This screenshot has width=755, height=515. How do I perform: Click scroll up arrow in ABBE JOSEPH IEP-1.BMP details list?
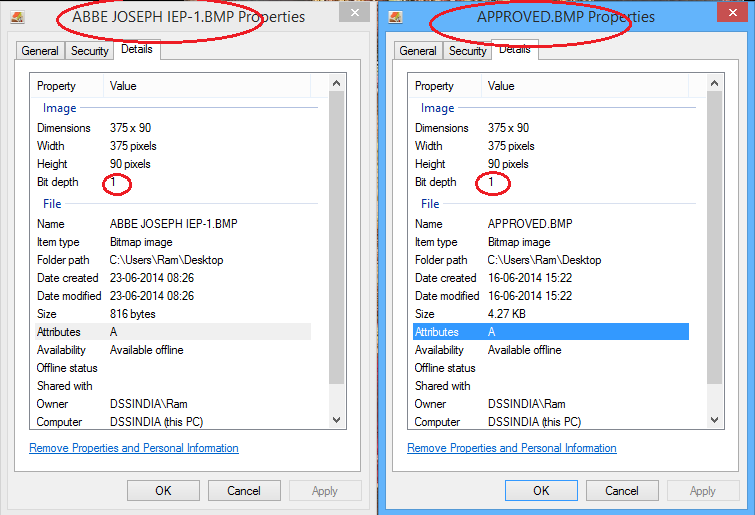pos(337,84)
